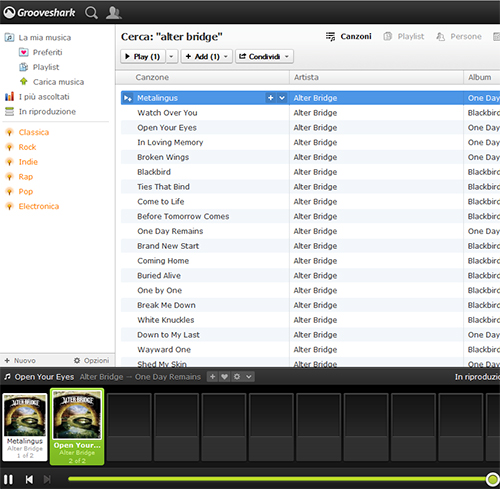Click the Preferiti heart icon
The image size is (500, 489).
tap(24, 52)
